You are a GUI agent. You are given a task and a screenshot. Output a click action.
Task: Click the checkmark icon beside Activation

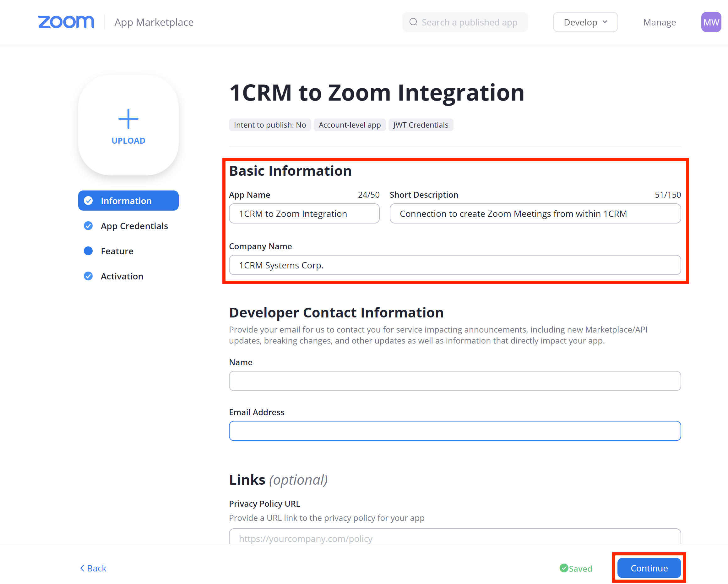coord(88,276)
